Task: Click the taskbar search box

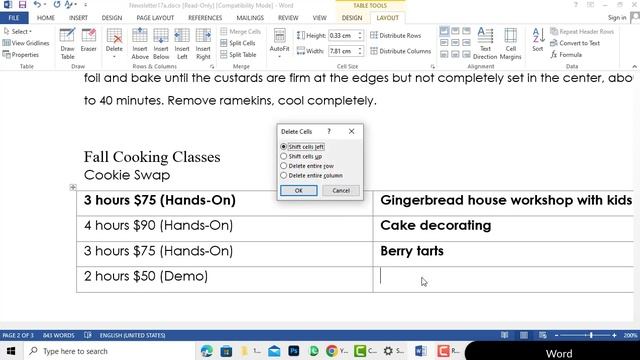Action: (110, 351)
